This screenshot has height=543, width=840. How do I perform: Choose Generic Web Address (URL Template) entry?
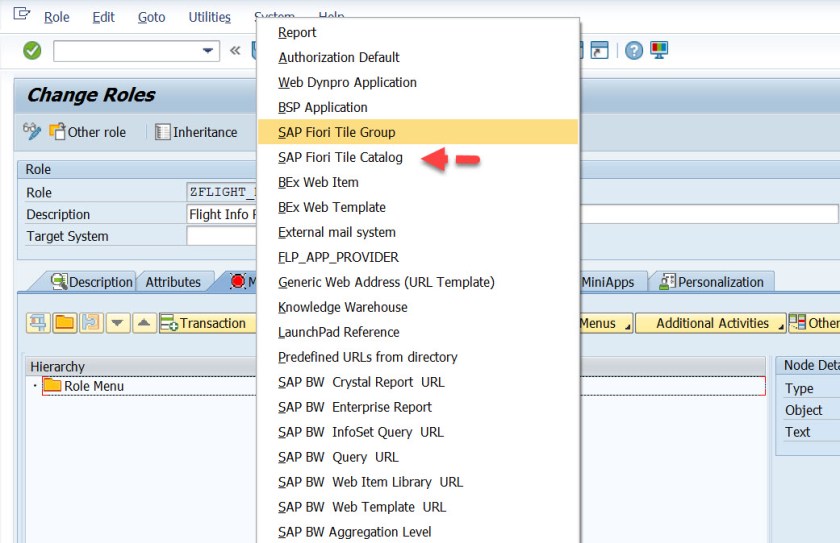[418, 282]
